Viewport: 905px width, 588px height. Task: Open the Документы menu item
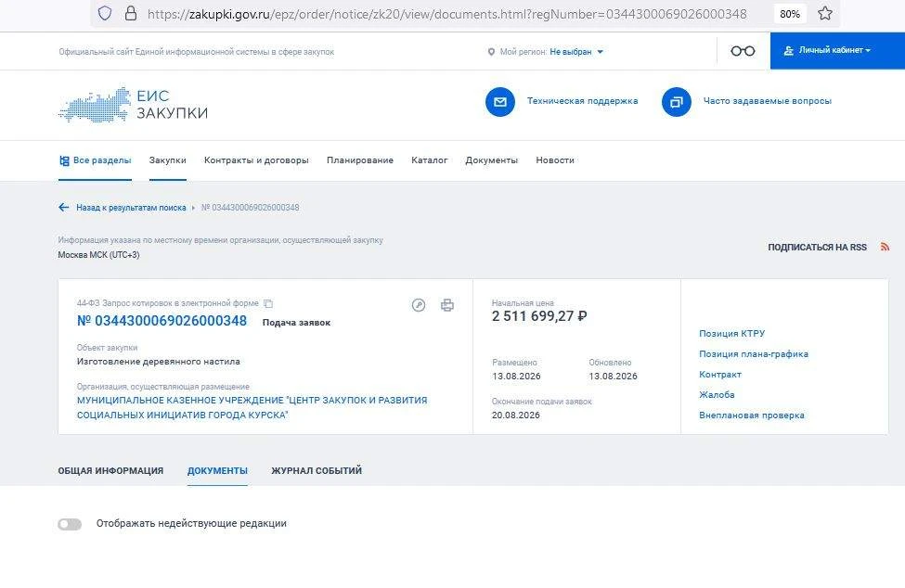(492, 160)
